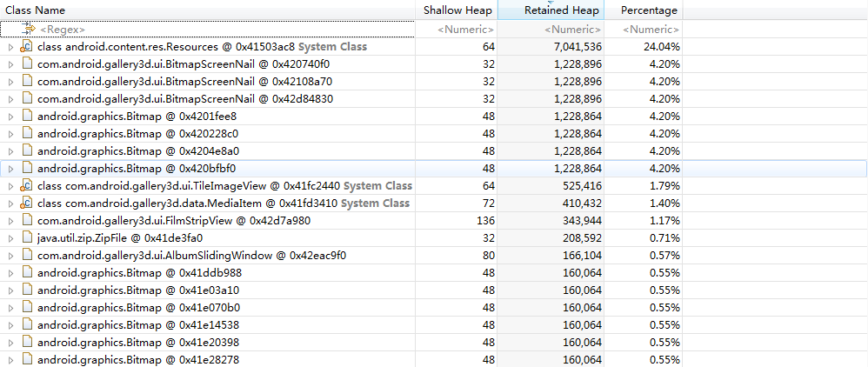Viewport: 868px width, 367px height.
Task: Expand BitmapScreenNail @ 0x42d84830 row
Action: click(10, 99)
